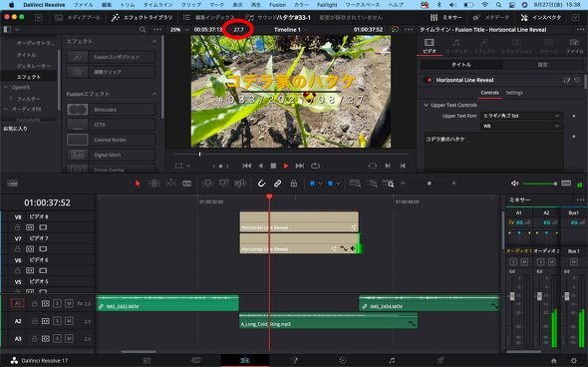
Task: Open the viewer zoom percentage dropdown
Action: [x=179, y=30]
